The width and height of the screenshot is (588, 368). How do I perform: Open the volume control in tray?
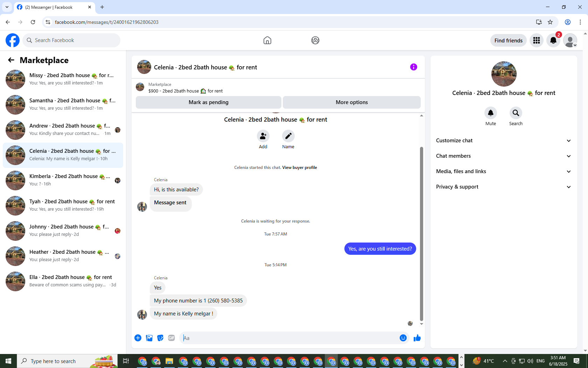point(530,361)
